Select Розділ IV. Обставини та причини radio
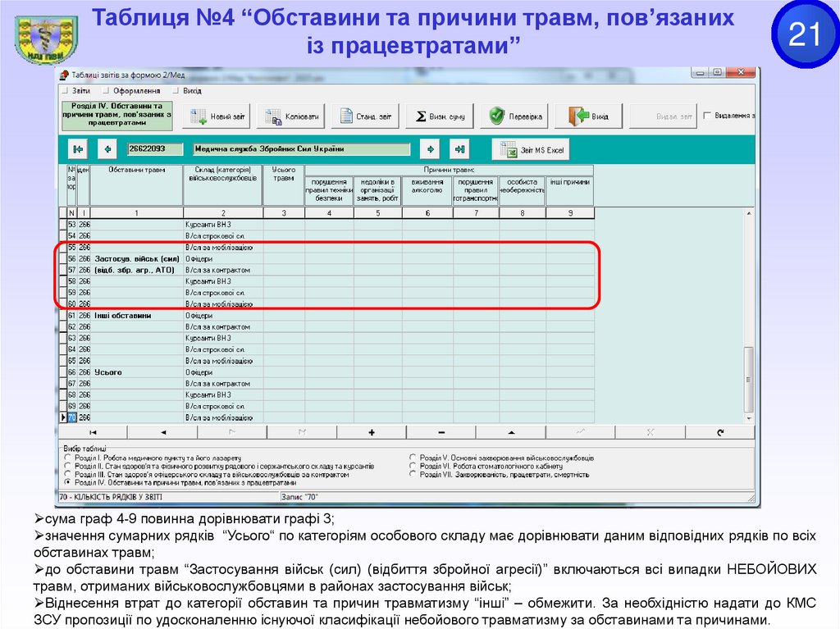Screen dimensions: 840x629 coord(67,482)
